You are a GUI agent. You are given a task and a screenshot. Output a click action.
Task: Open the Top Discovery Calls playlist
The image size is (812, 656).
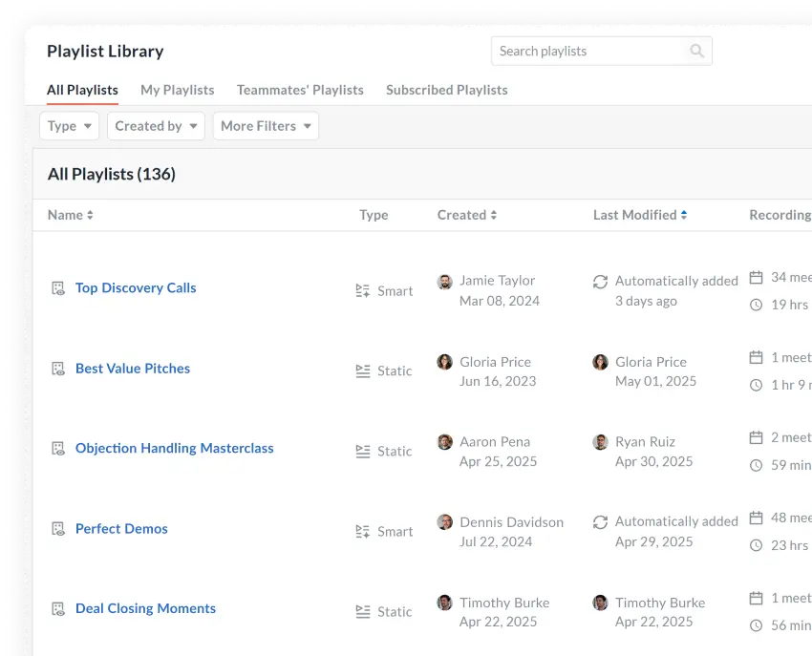(x=136, y=287)
